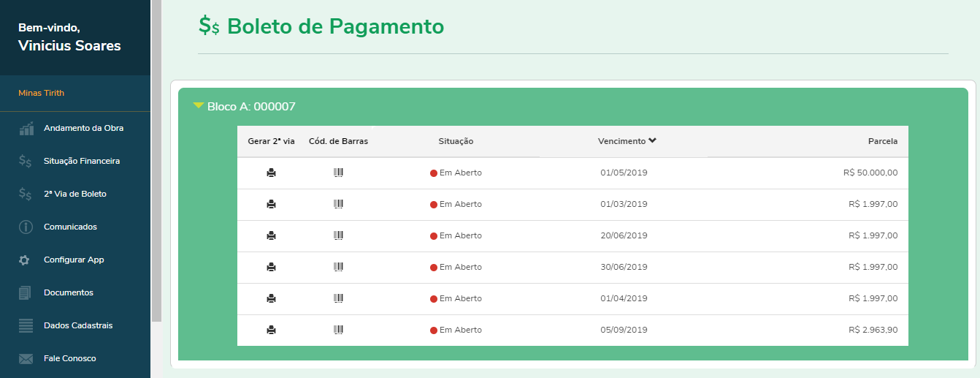980x378 pixels.
Task: Open barcode for 20/06/2019 boleto
Action: point(338,235)
